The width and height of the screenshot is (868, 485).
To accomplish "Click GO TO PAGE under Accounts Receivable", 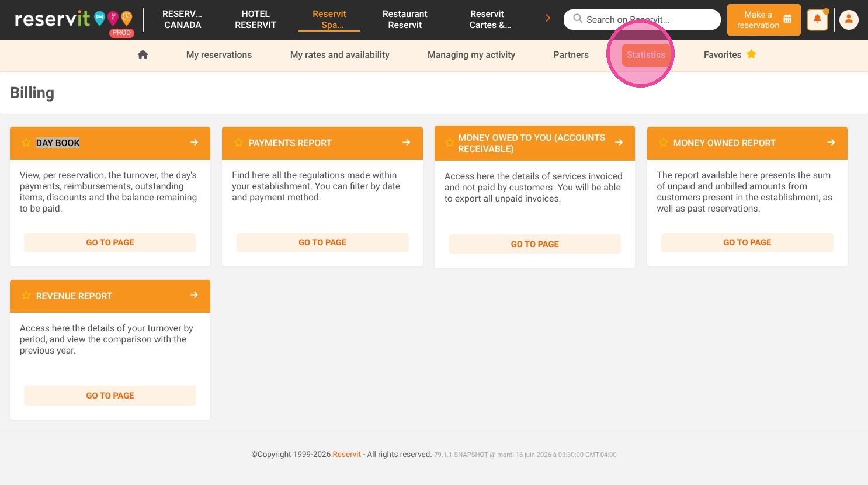I will coord(534,244).
